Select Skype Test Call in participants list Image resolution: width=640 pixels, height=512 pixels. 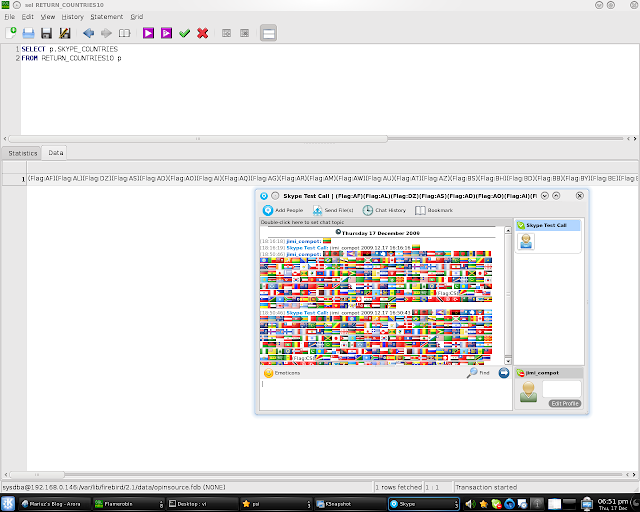(x=548, y=225)
